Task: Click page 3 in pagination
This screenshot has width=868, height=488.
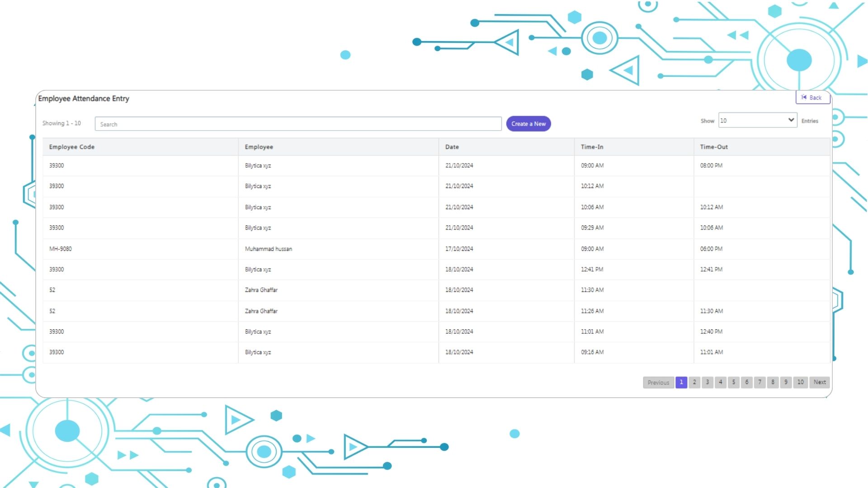Action: [x=708, y=382]
